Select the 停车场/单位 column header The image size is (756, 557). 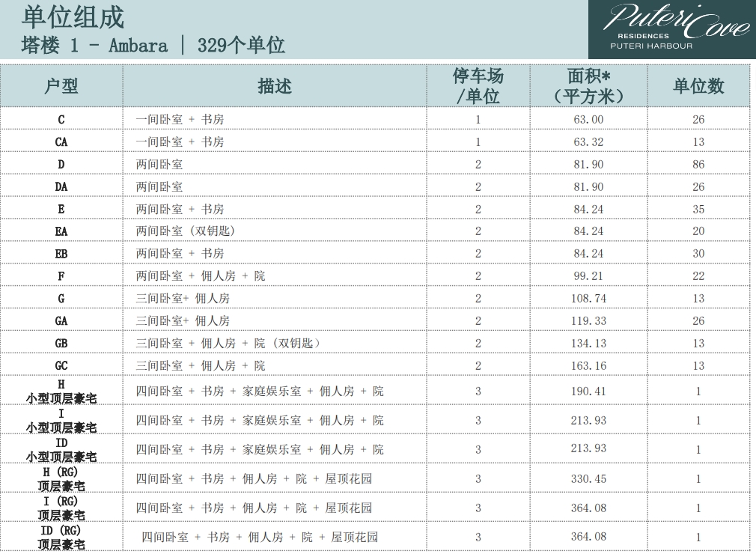(x=478, y=86)
